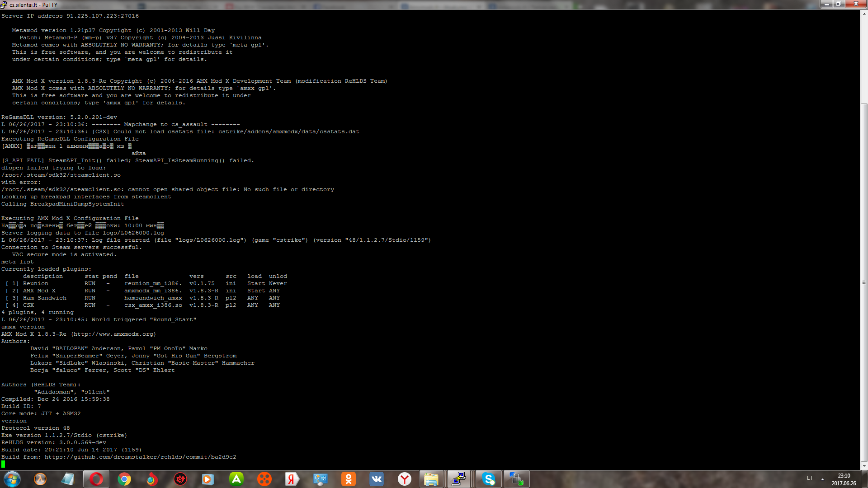Image resolution: width=868 pixels, height=488 pixels.
Task: Click the 'World triggered Round_Start' log line
Action: [99, 319]
